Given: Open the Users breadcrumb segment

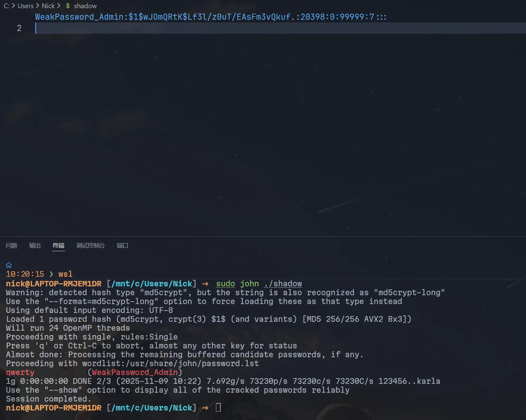Looking at the screenshot, I should pyautogui.click(x=25, y=6).
